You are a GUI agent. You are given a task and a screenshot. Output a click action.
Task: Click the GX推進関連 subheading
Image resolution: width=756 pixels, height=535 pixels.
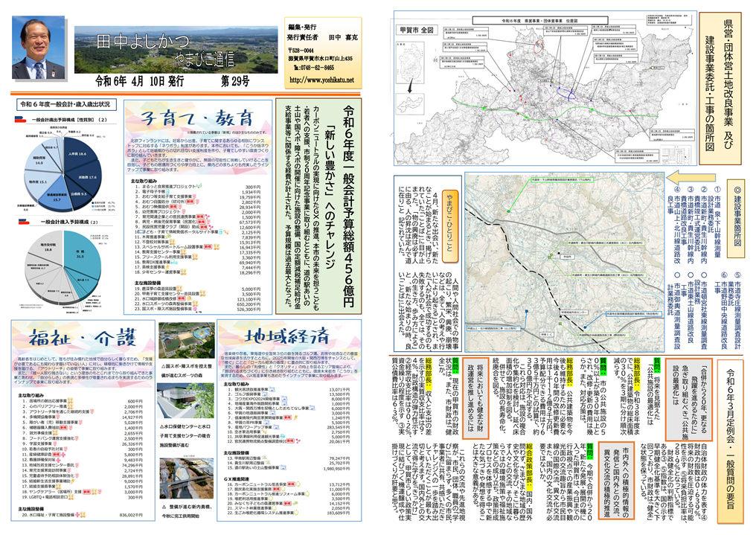pyautogui.click(x=235, y=478)
